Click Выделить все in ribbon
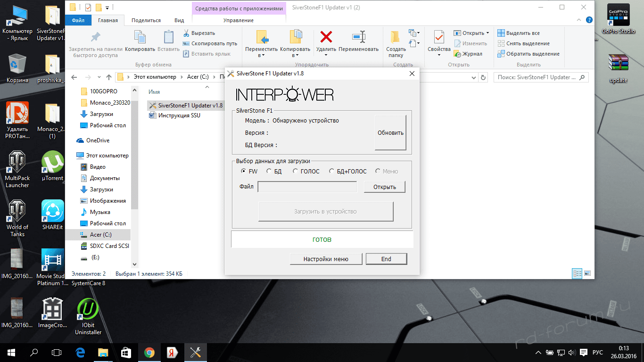 (x=519, y=33)
